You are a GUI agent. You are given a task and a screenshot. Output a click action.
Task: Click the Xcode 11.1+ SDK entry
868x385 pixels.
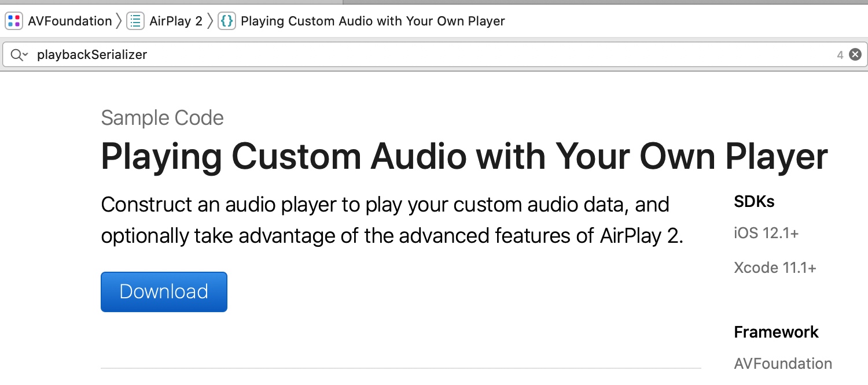(775, 268)
